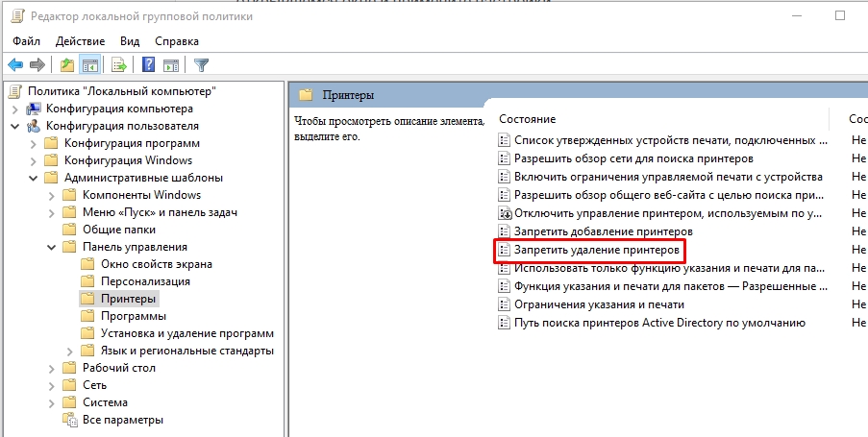This screenshot has width=868, height=437.
Task: Select the Все параметры tree item
Action: click(123, 420)
